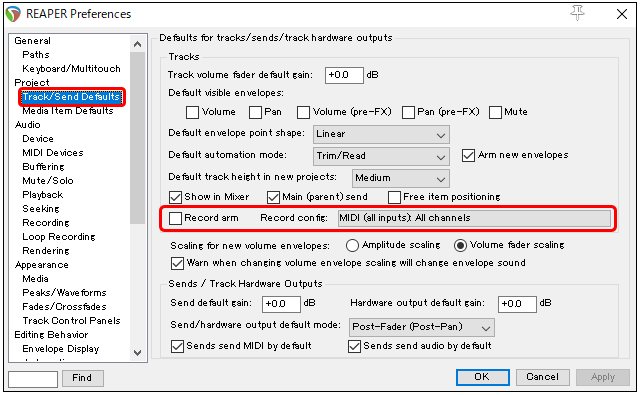The width and height of the screenshot is (640, 395).
Task: Click the Track volume fader default gain field
Action: [x=344, y=75]
